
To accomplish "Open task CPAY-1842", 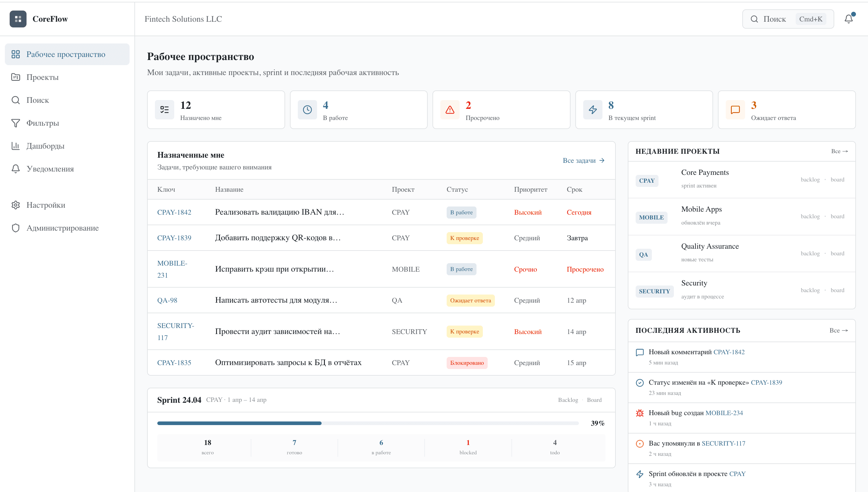I will click(174, 212).
